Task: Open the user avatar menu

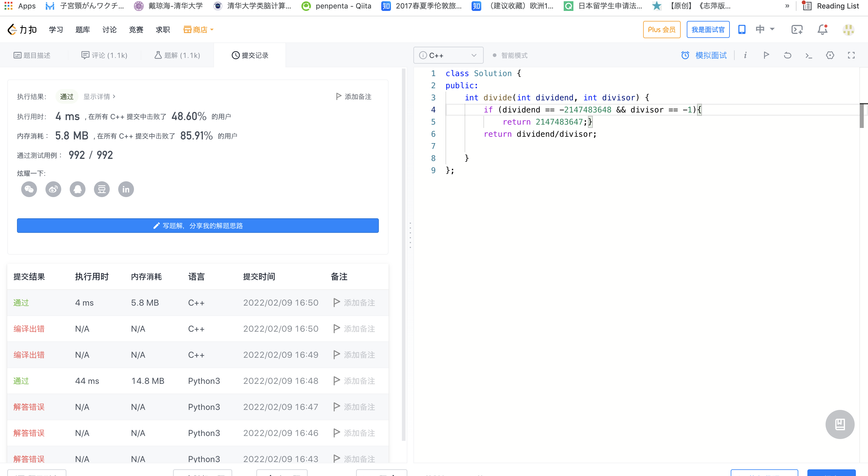Action: coord(848,30)
